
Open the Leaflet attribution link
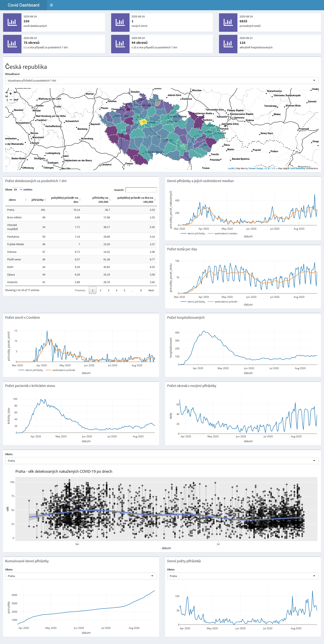231,169
